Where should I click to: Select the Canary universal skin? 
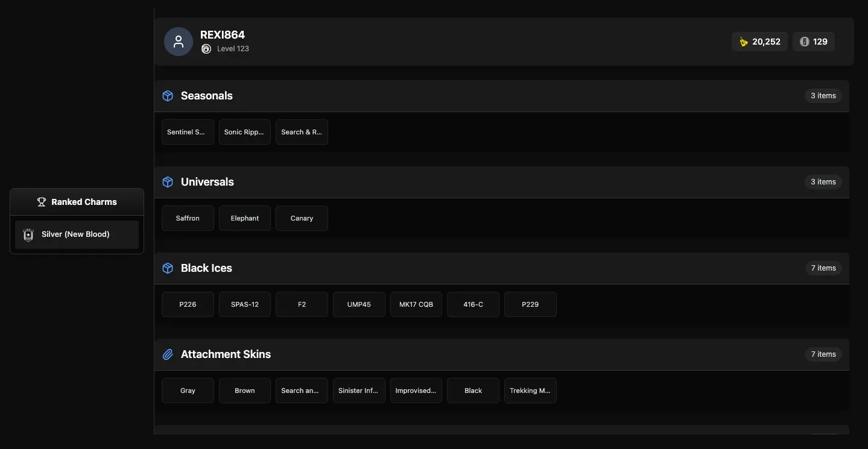pyautogui.click(x=302, y=218)
